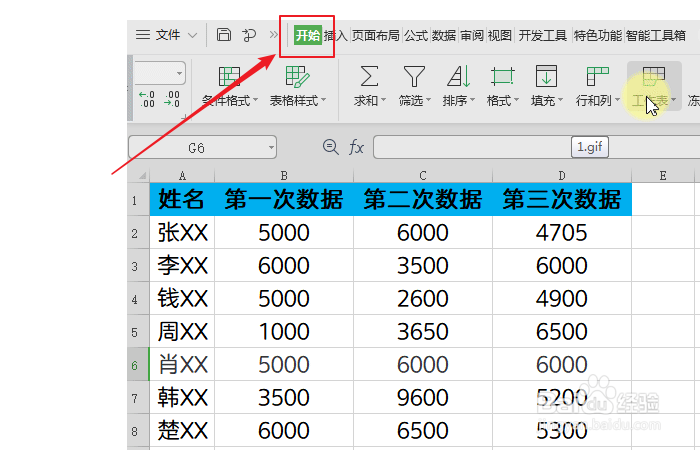This screenshot has height=450, width=700.
Task: Open the name box dropdown arrow showing G6
Action: (x=271, y=147)
